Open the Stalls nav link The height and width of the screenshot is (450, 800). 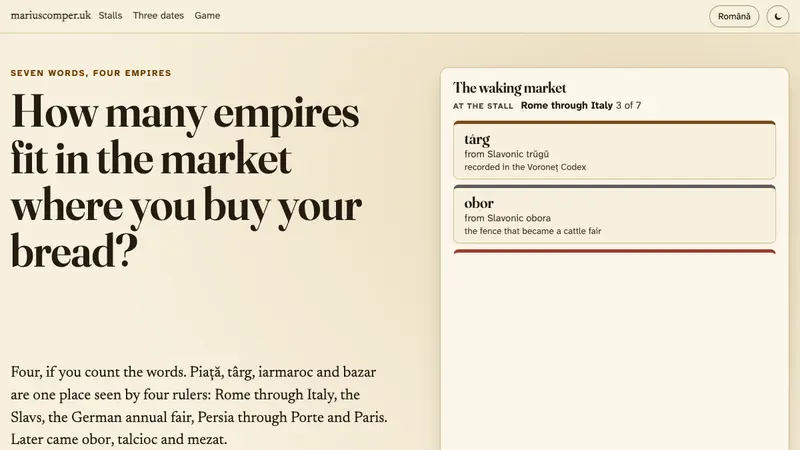(x=110, y=15)
